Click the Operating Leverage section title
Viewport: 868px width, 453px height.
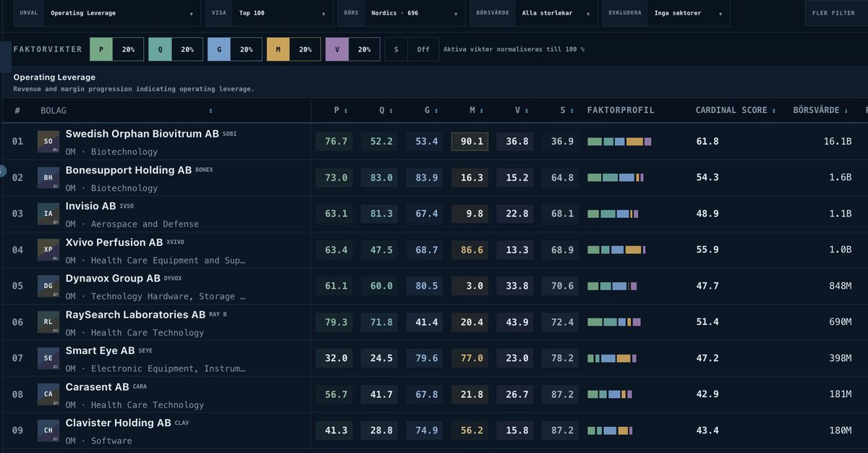tap(54, 77)
